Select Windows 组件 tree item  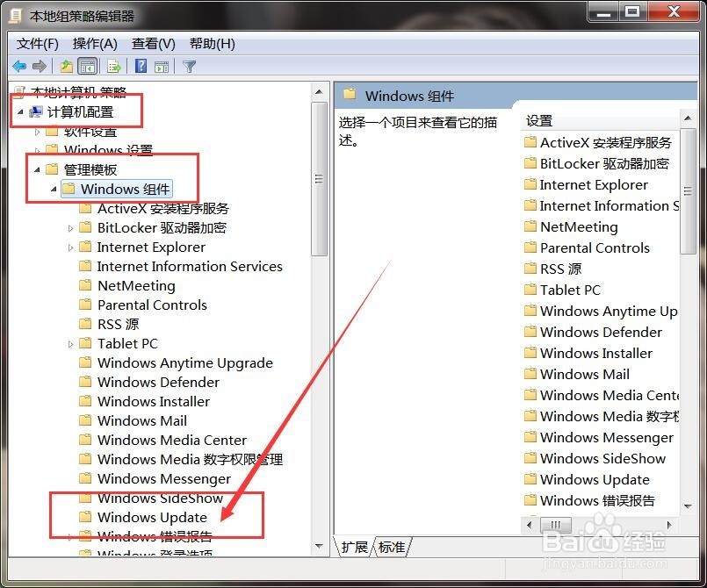point(126,189)
